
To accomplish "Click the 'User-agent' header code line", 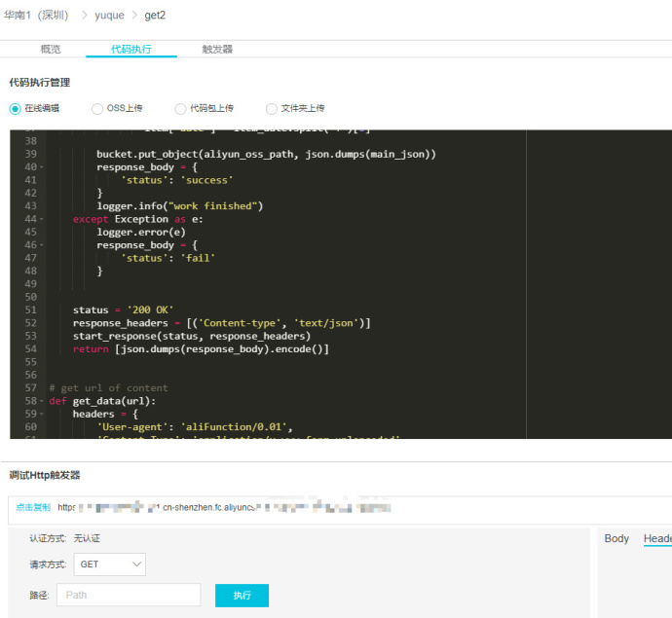I will click(x=195, y=427).
